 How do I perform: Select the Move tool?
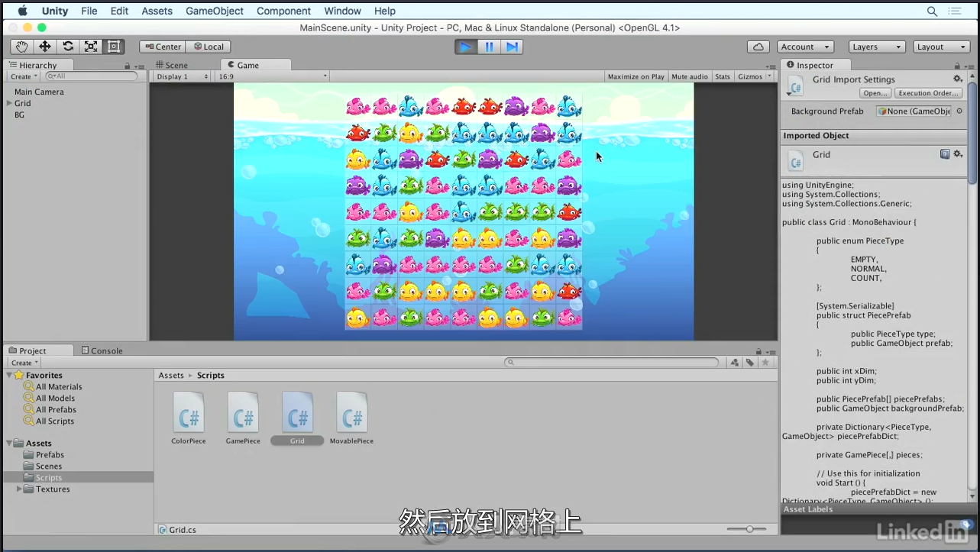(45, 47)
